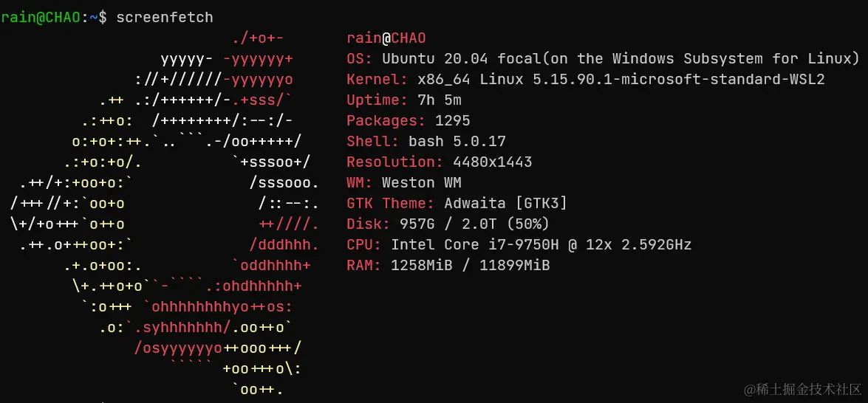868x403 pixels.
Task: Click the Packages count 1295
Action: tap(453, 120)
